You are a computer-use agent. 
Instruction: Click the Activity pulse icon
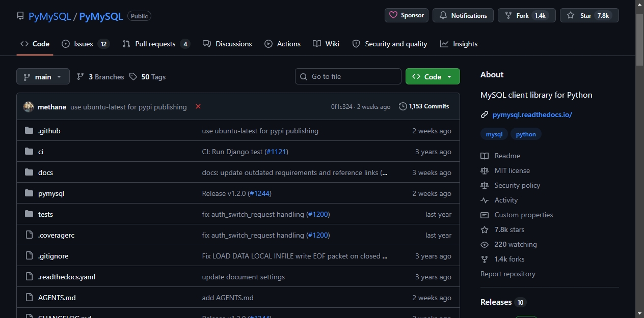485,200
